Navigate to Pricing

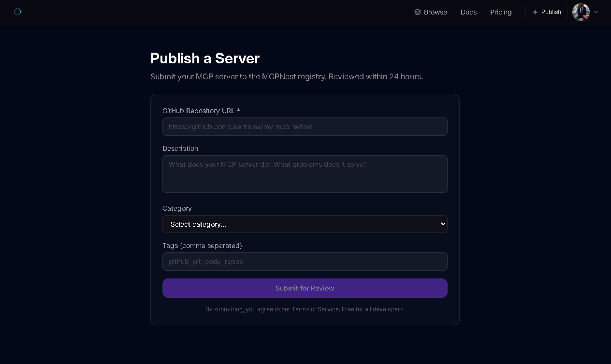tap(500, 12)
